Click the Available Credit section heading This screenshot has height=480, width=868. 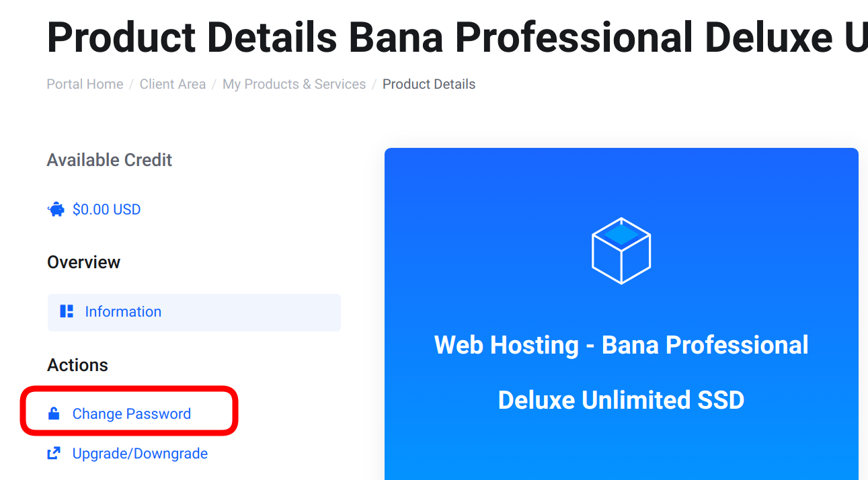click(110, 160)
